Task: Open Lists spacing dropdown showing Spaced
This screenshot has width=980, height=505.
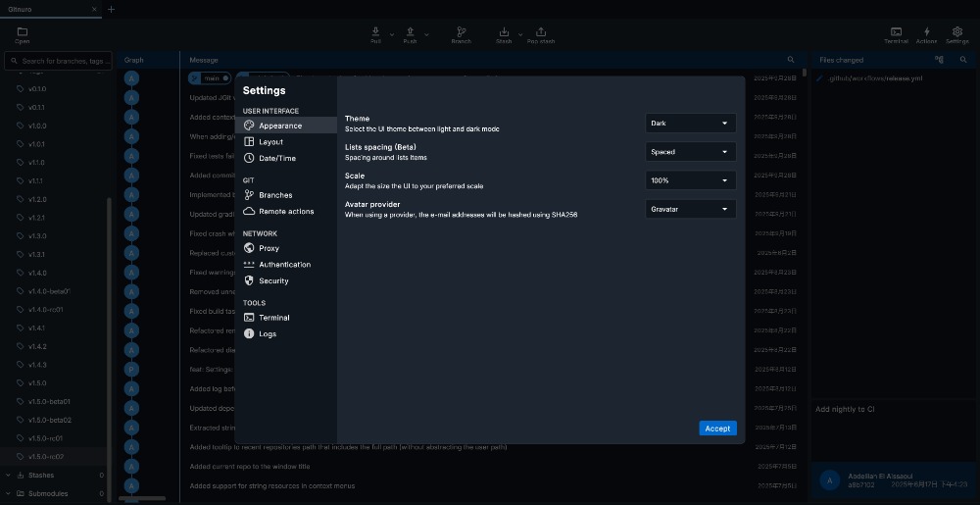Action: coord(691,152)
